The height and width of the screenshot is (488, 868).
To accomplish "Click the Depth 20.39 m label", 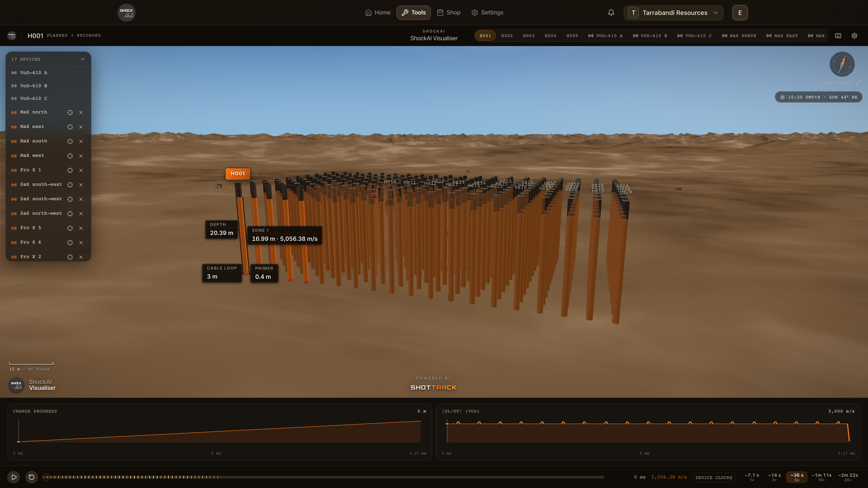I will click(x=222, y=229).
